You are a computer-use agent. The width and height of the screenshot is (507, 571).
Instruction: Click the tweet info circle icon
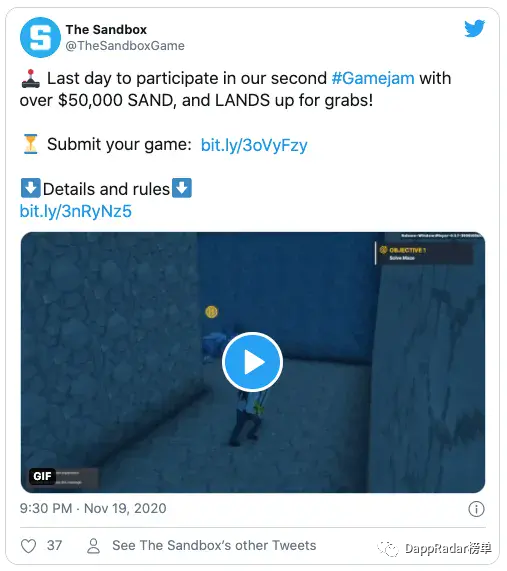476,509
